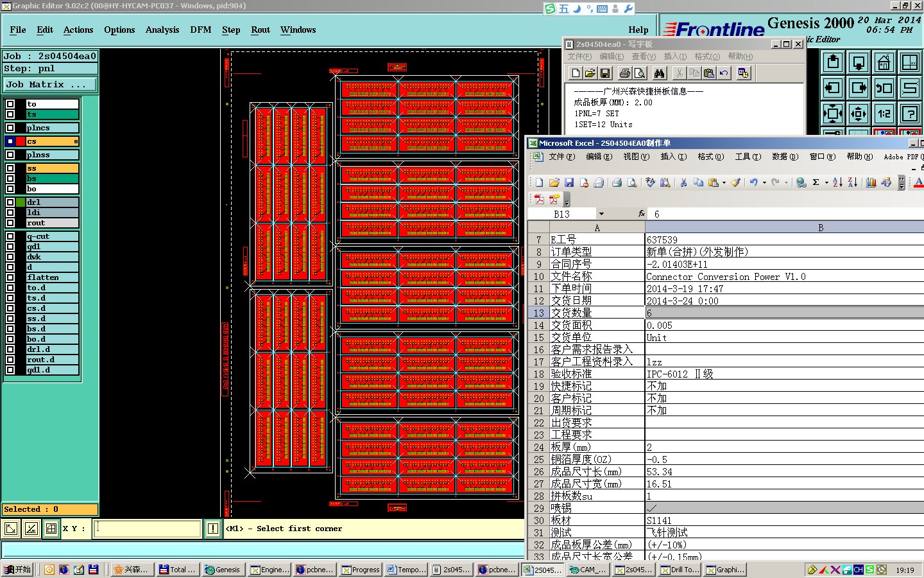Open the Excel Name Box dropdown arrow

pyautogui.click(x=601, y=214)
